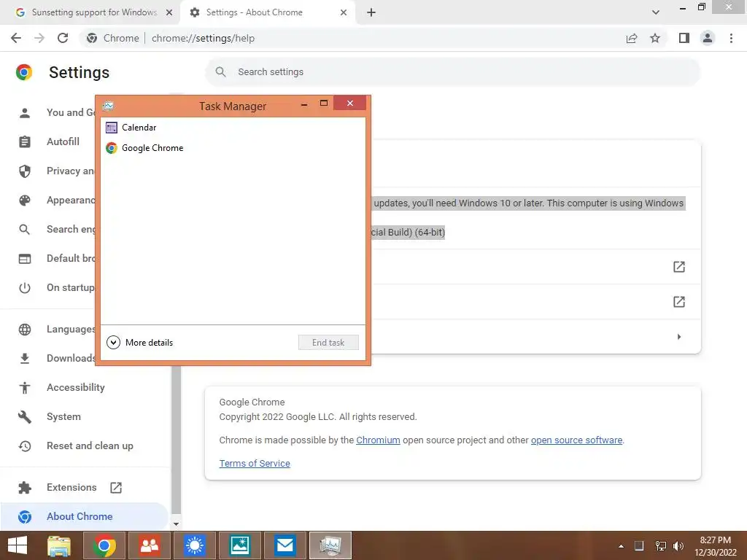The image size is (747, 560).
Task: Open the System settings section
Action: coord(64,416)
